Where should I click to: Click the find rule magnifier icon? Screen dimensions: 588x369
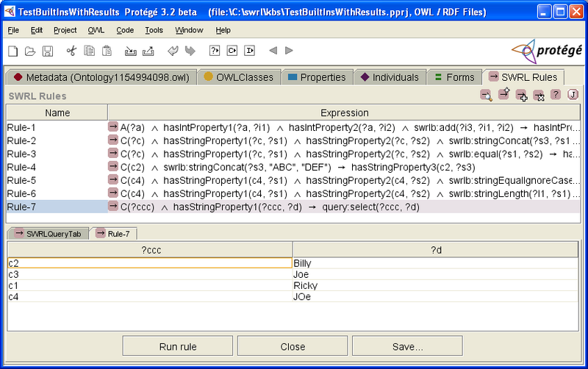click(x=486, y=96)
